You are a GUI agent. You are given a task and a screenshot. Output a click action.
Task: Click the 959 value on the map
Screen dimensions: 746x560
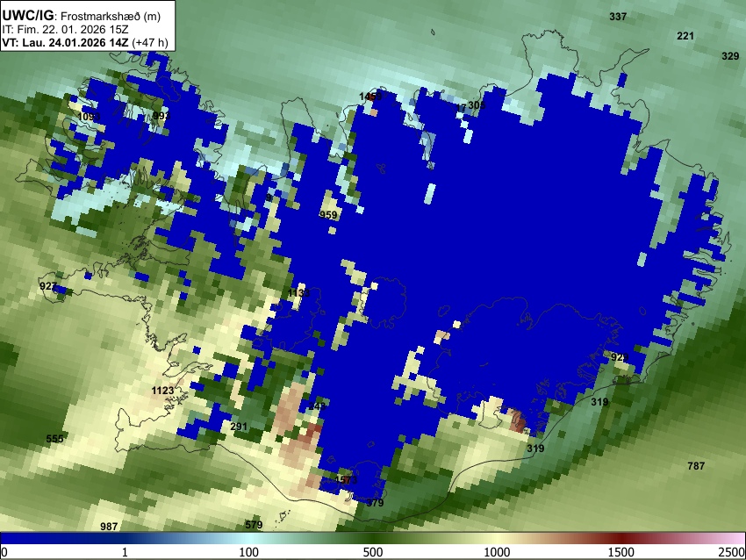328,215
